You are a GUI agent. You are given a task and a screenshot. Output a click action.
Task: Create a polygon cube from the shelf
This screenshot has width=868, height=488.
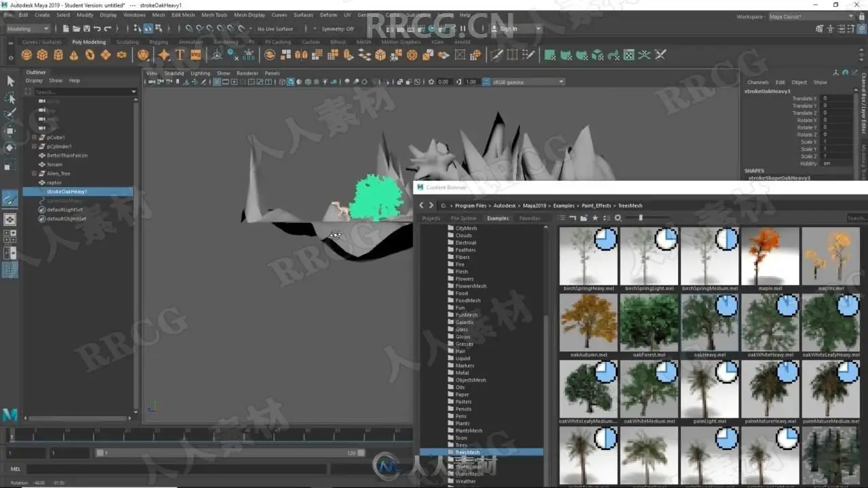point(42,55)
